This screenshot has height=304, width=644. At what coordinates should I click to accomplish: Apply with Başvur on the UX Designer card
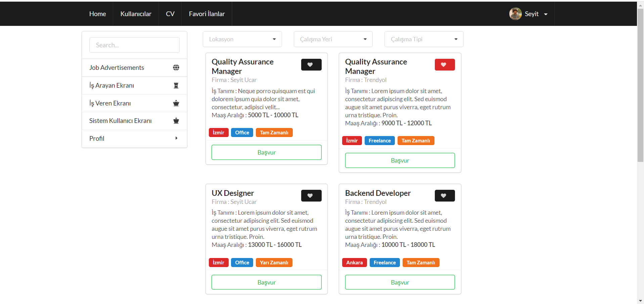[266, 282]
